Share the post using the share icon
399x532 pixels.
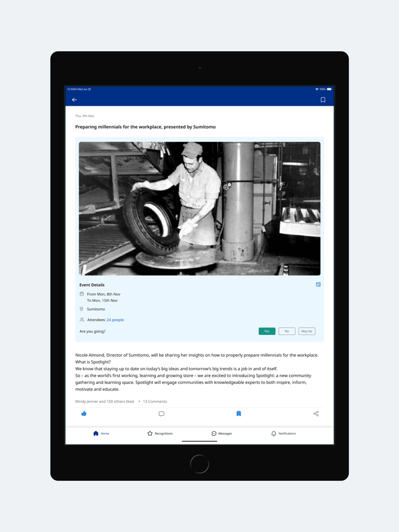[316, 414]
